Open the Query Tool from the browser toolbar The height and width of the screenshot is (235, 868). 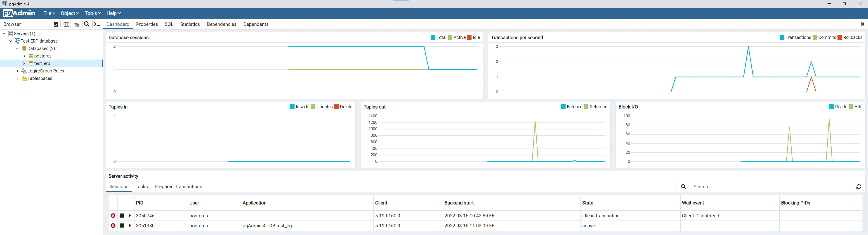click(x=56, y=24)
